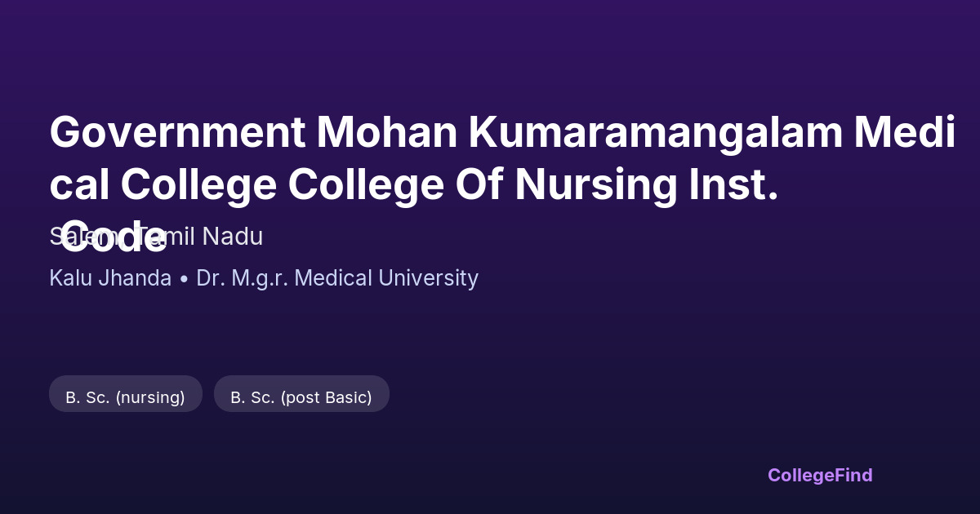Click the B. Sc. (nursing) course tag
Viewport: 980px width, 514px height.
(125, 397)
